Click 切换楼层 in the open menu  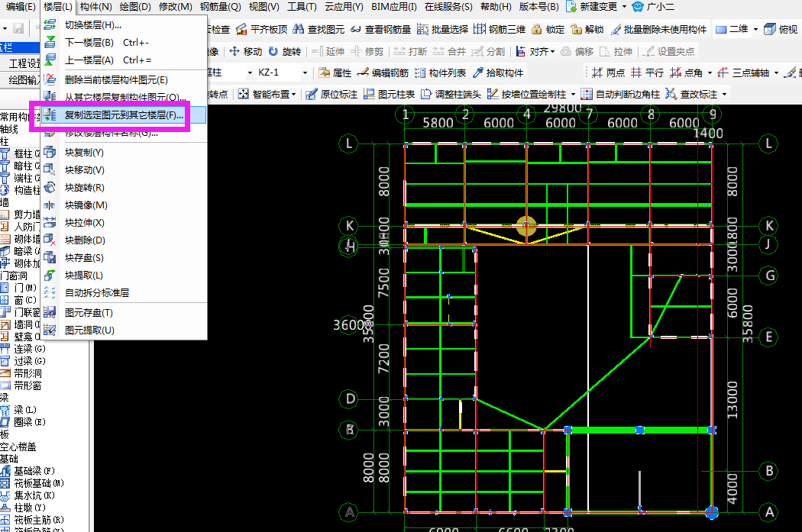point(93,25)
